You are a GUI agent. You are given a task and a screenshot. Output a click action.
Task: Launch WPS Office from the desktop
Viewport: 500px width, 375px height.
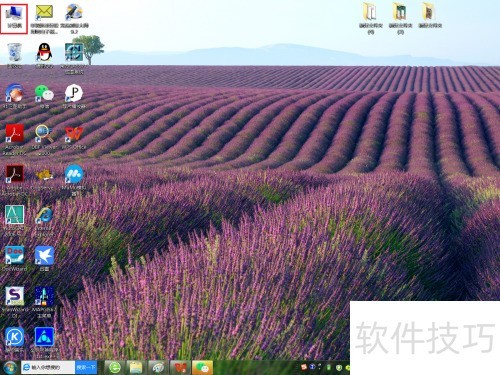pos(74,137)
